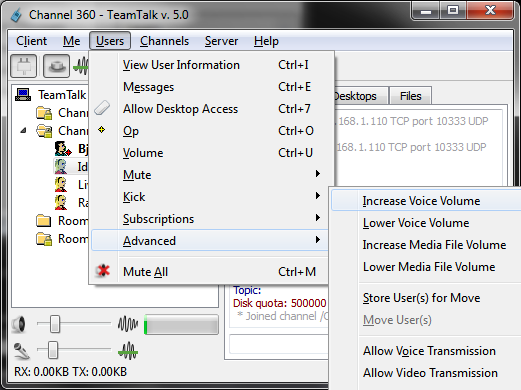521x390 pixels.
Task: Click the chat message input field
Action: click(279, 344)
